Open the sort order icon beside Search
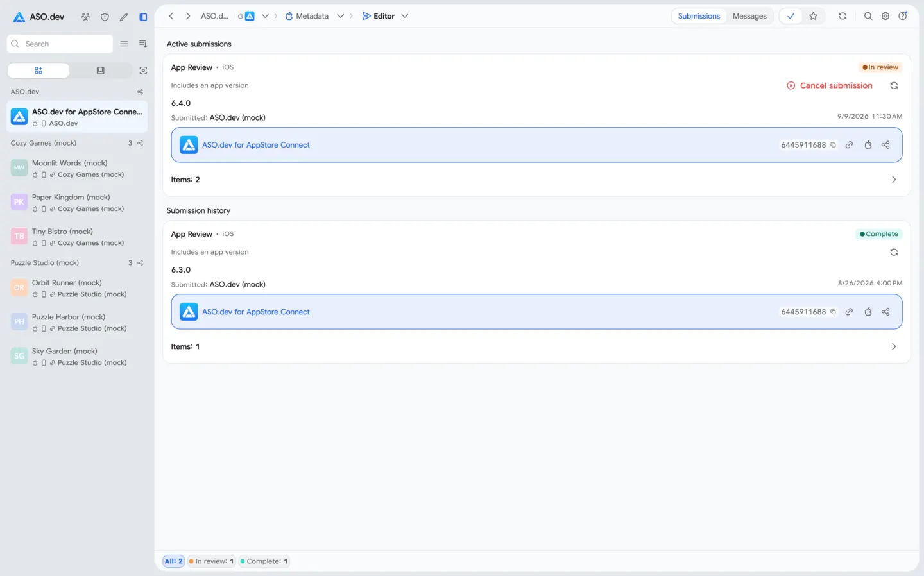This screenshot has width=924, height=576. [x=143, y=44]
